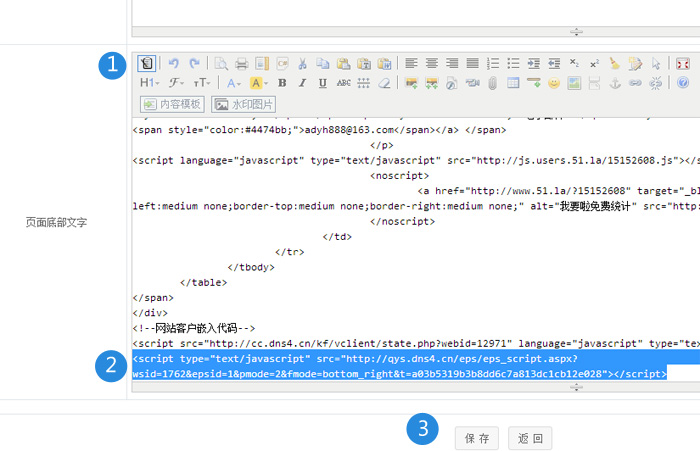Print the editor content
This screenshot has width=700, height=451.
tap(242, 63)
